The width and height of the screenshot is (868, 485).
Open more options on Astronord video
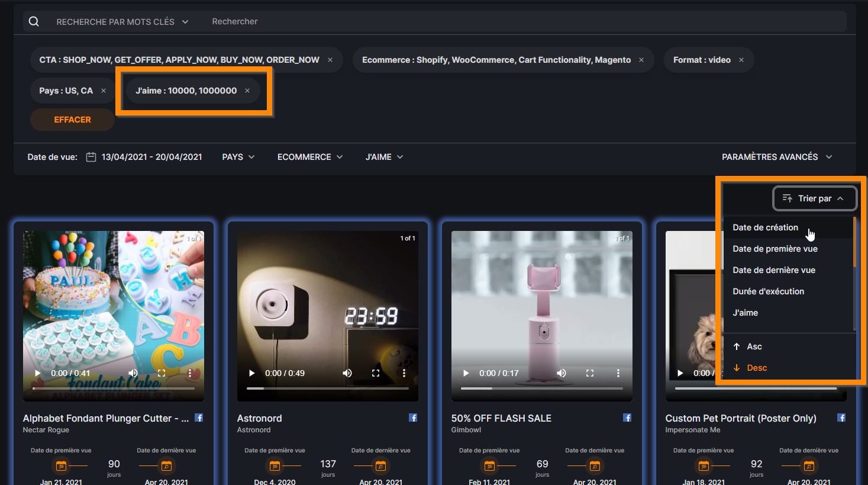(404, 373)
